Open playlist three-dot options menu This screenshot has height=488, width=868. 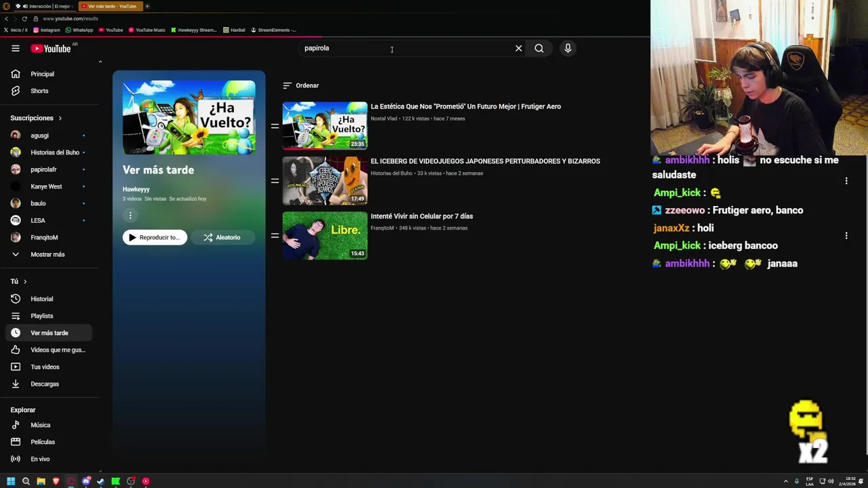(x=130, y=216)
